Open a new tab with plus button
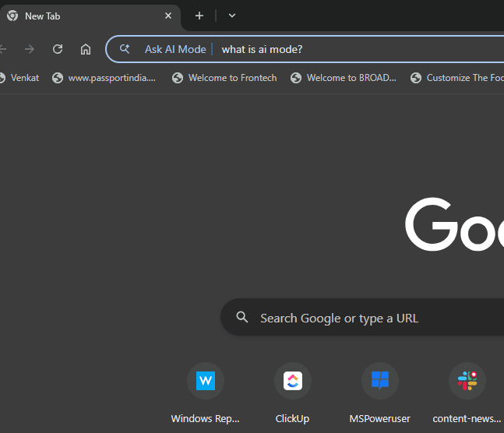This screenshot has width=504, height=433. tap(199, 16)
